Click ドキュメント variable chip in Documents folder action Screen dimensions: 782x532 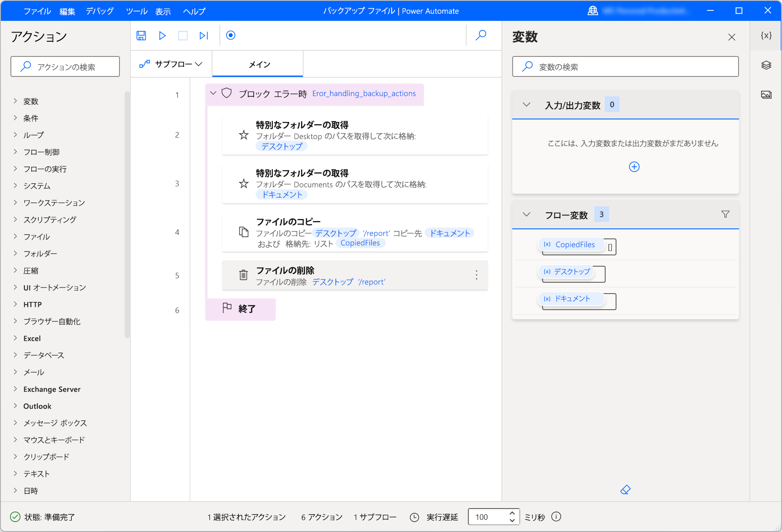pos(282,195)
